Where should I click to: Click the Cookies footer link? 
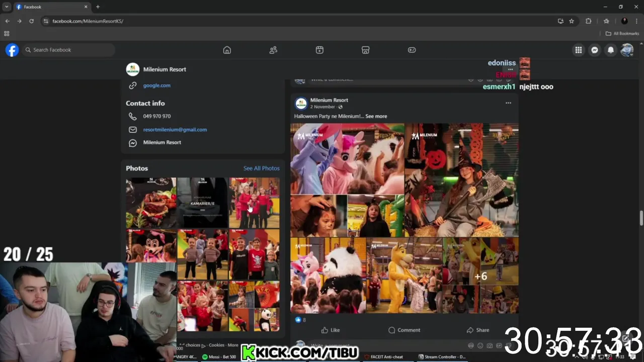tap(216, 345)
